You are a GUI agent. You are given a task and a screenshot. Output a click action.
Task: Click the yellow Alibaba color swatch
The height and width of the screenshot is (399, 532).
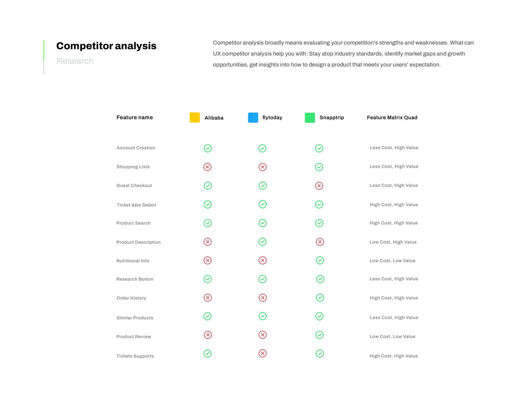[195, 117]
